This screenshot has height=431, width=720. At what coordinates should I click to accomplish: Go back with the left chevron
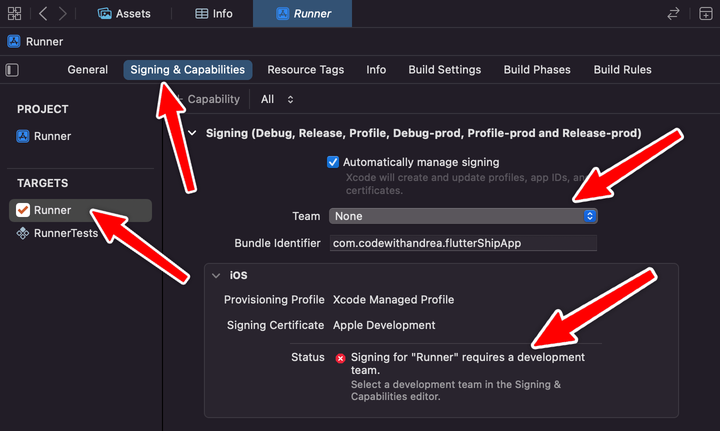[x=43, y=13]
